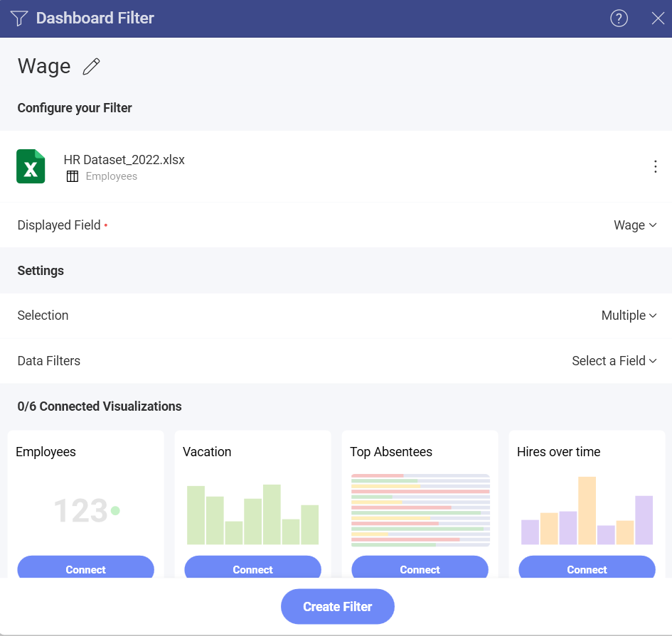672x636 pixels.
Task: Select the Top Absentees chart thumbnail
Action: pos(420,510)
